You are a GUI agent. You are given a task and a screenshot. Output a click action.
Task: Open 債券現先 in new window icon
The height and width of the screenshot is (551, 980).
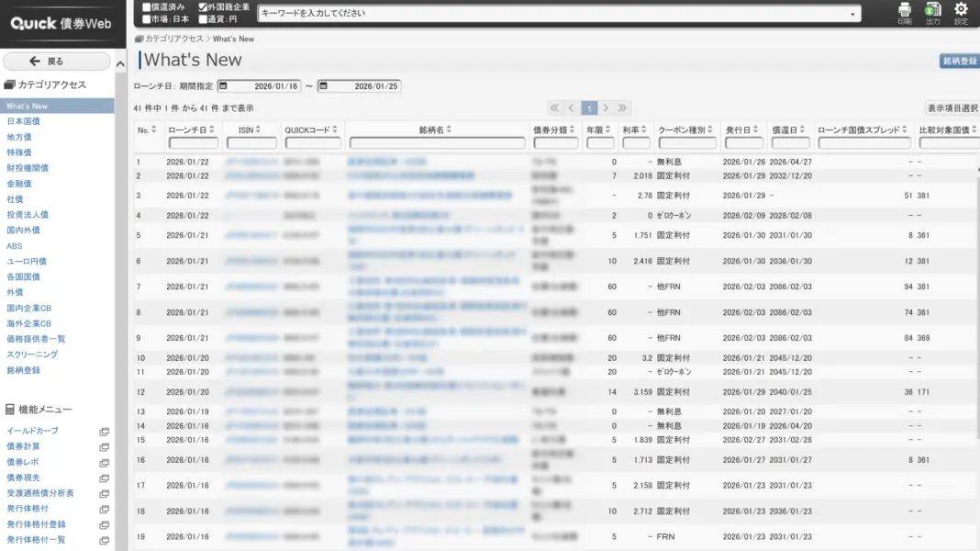pos(105,478)
